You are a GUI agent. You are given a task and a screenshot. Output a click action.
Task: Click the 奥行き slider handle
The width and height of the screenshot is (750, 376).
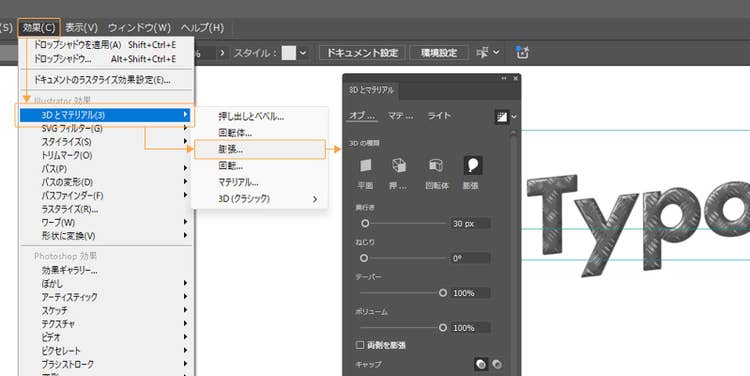pos(365,223)
